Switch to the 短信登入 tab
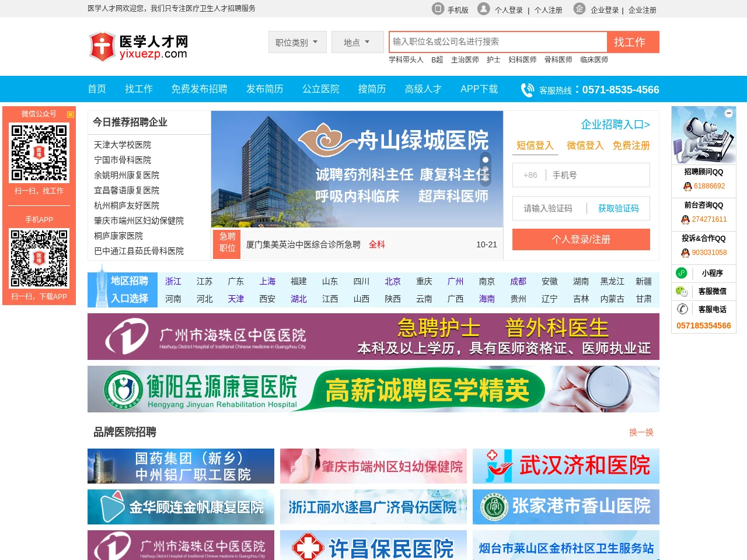Image resolution: width=747 pixels, height=560 pixels. point(535,146)
